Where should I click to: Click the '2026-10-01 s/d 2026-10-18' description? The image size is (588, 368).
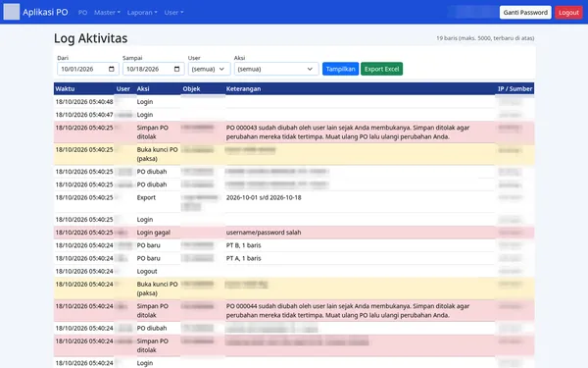tap(264, 197)
